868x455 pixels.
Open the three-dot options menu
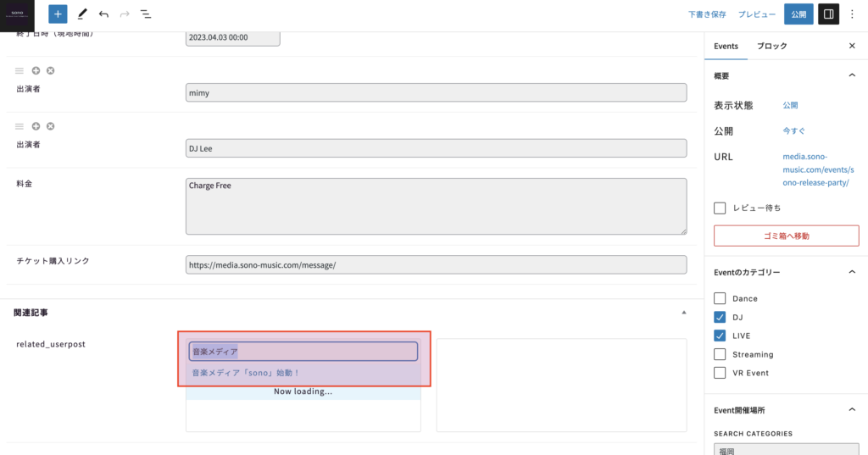tap(852, 14)
